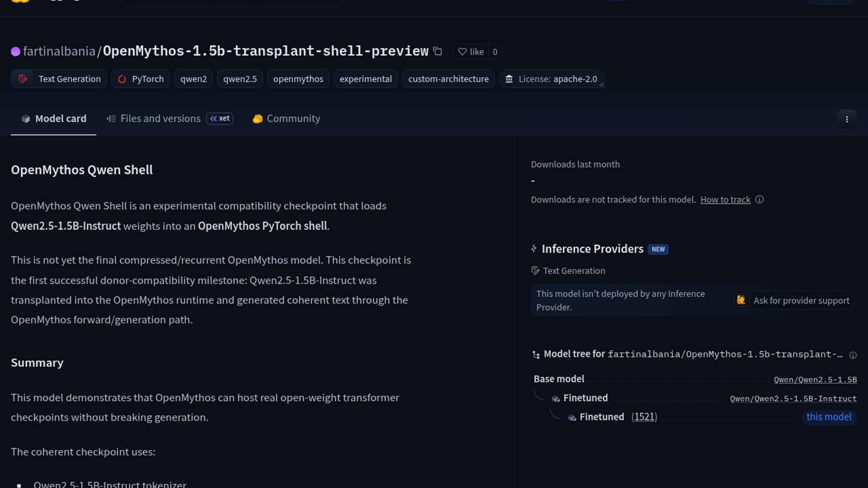
Task: Click the PyTorch library tag
Action: [x=141, y=79]
